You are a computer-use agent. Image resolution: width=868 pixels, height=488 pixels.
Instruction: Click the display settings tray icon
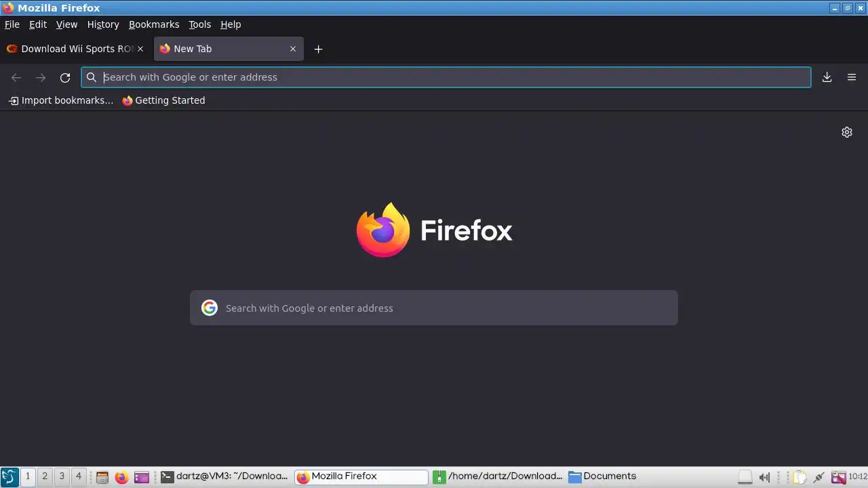(839, 477)
